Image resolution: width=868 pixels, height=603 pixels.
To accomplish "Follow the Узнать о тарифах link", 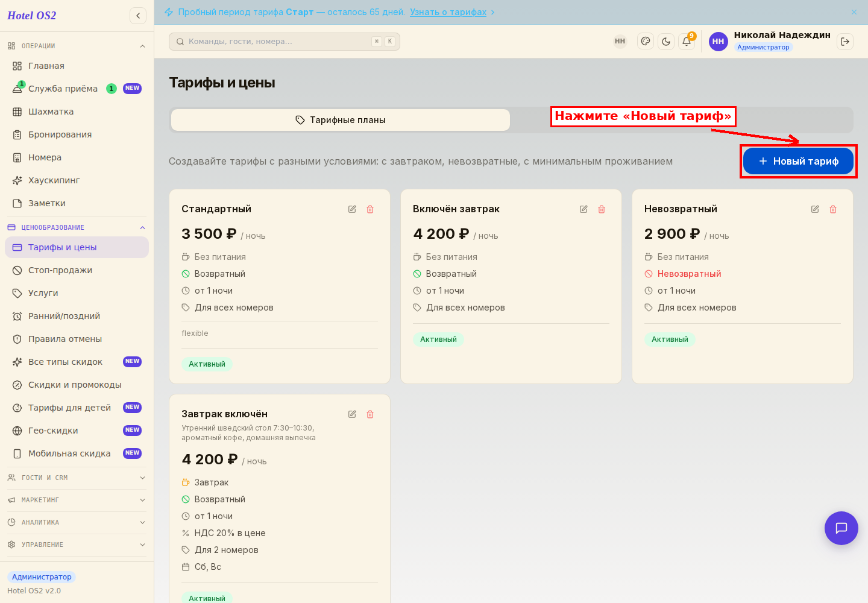I will (448, 12).
